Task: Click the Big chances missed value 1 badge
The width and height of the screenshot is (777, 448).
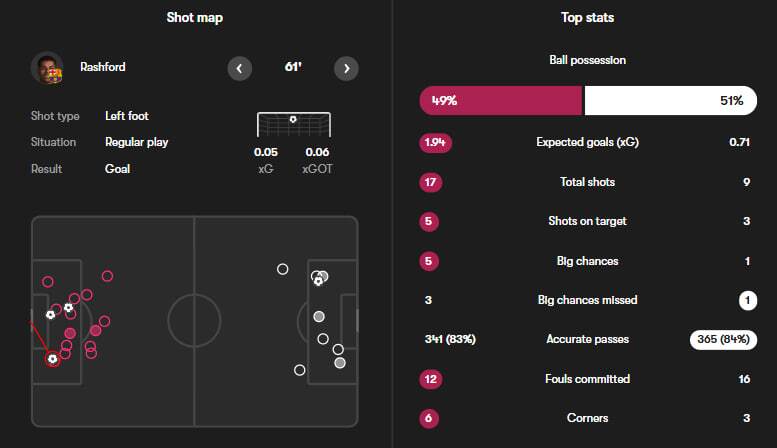Action: (746, 300)
